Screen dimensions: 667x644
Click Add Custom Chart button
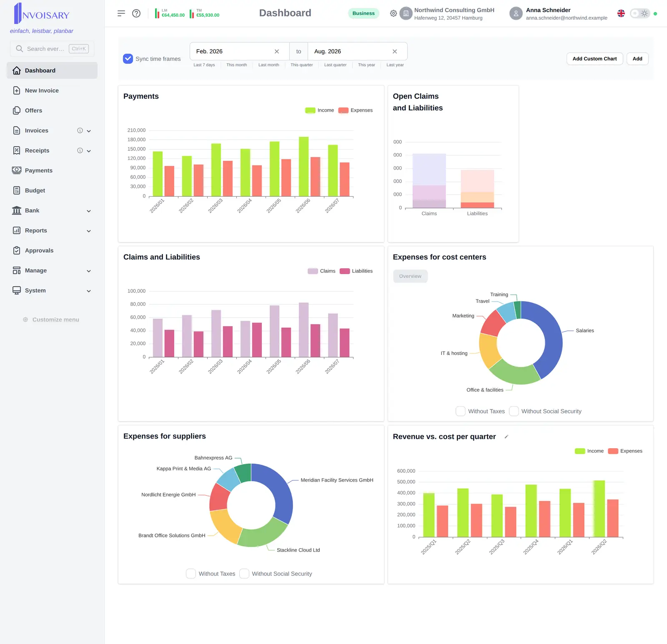pos(594,59)
